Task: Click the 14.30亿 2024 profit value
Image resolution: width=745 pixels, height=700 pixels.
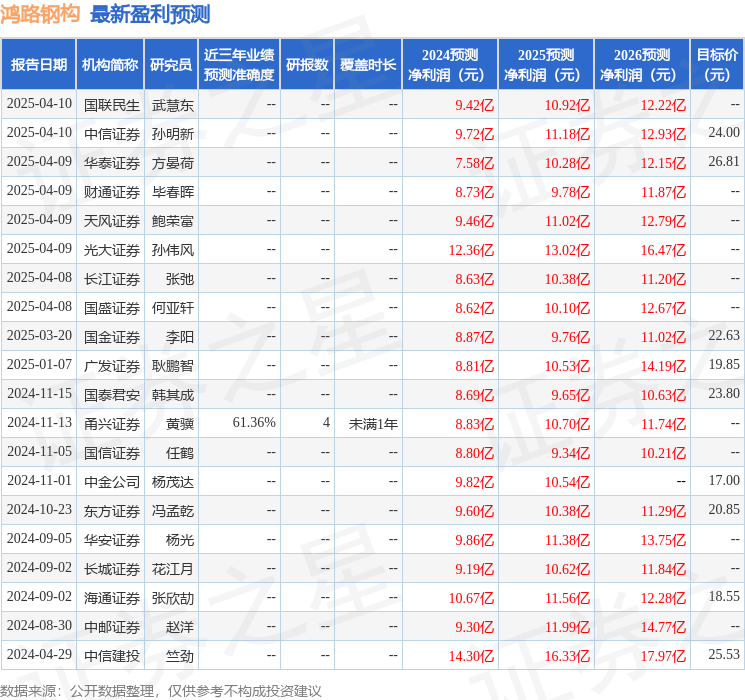Action: pos(471,656)
